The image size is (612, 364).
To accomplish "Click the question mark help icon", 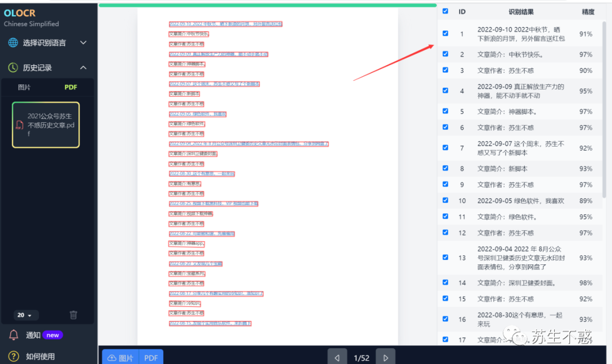I will [14, 356].
